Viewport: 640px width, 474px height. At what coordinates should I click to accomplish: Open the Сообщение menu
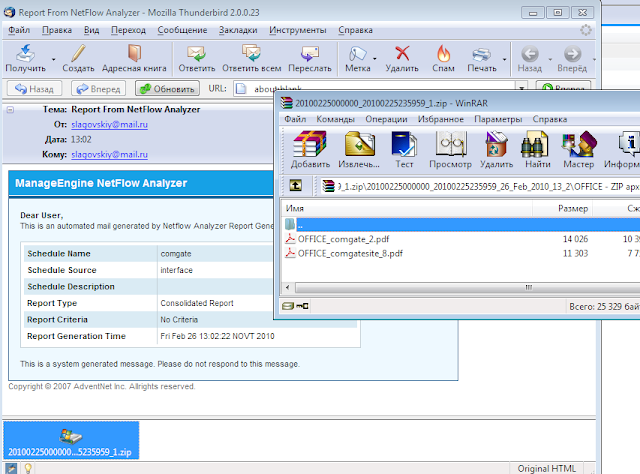pos(182,30)
